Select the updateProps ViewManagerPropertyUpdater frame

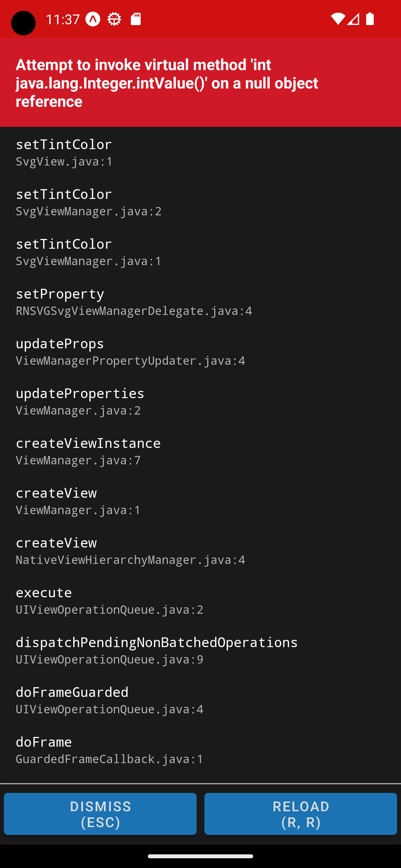pyautogui.click(x=200, y=351)
